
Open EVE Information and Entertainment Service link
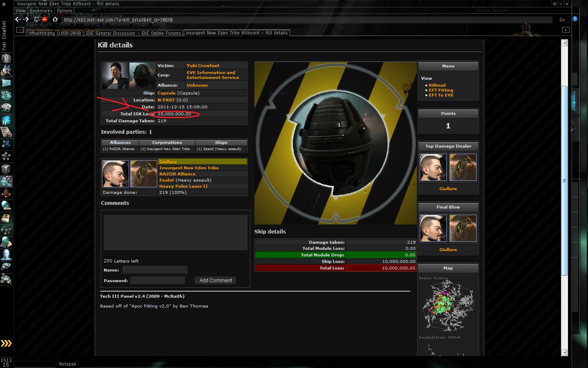click(x=213, y=75)
